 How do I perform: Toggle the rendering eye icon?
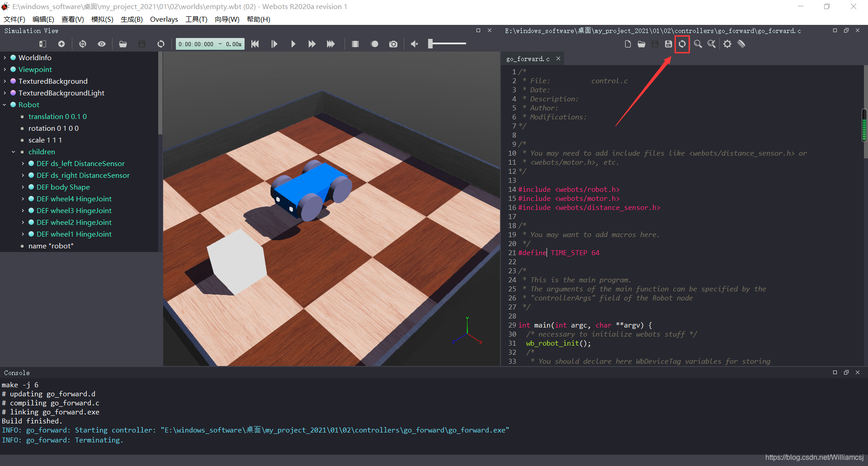(x=101, y=43)
